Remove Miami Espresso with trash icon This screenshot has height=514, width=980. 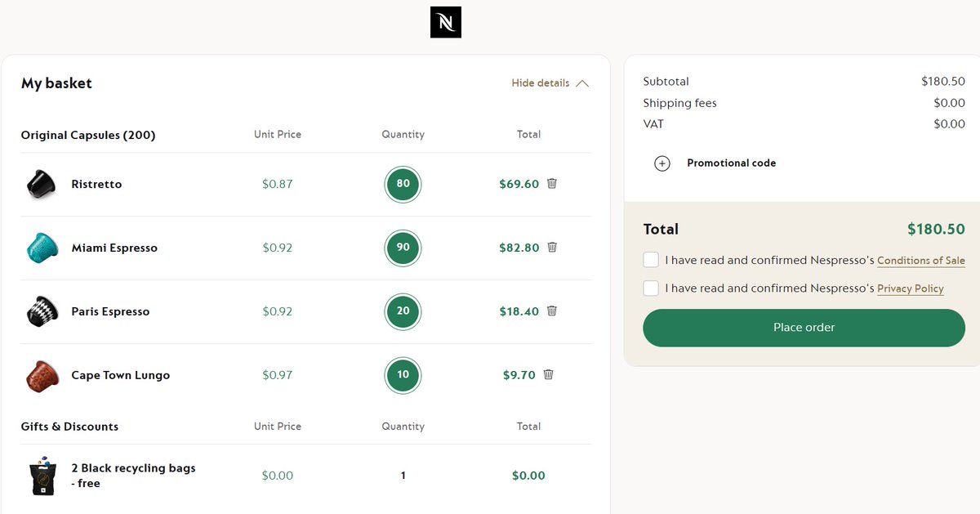[x=552, y=247]
